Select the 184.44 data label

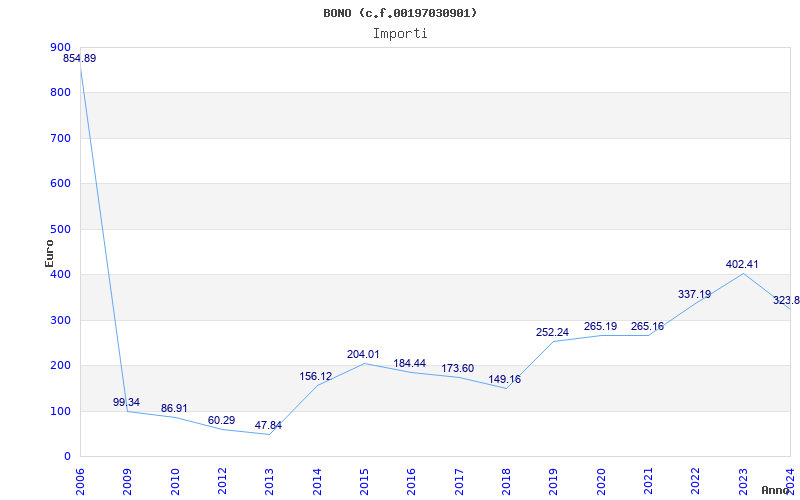[410, 364]
